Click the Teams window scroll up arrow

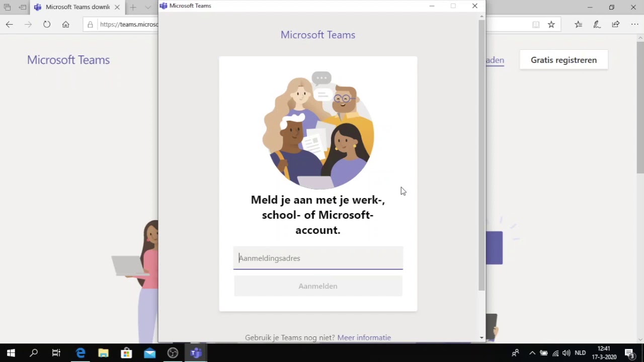pos(481,16)
